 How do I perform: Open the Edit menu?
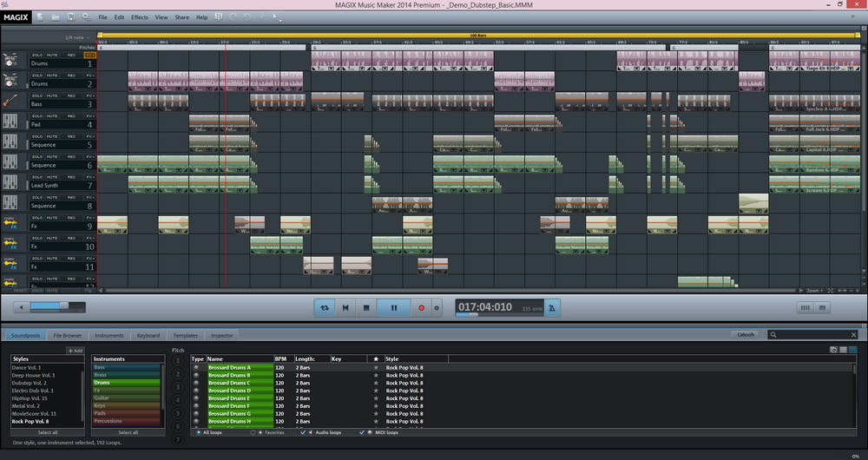coord(119,17)
